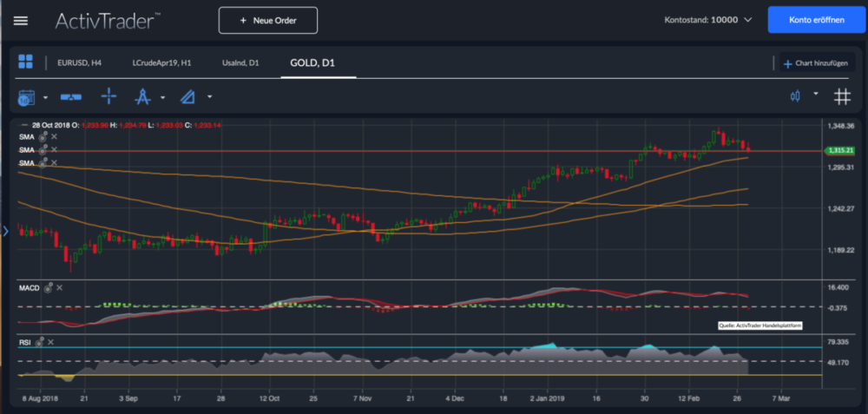
Task: Click the 4 Dec date label
Action: click(455, 398)
